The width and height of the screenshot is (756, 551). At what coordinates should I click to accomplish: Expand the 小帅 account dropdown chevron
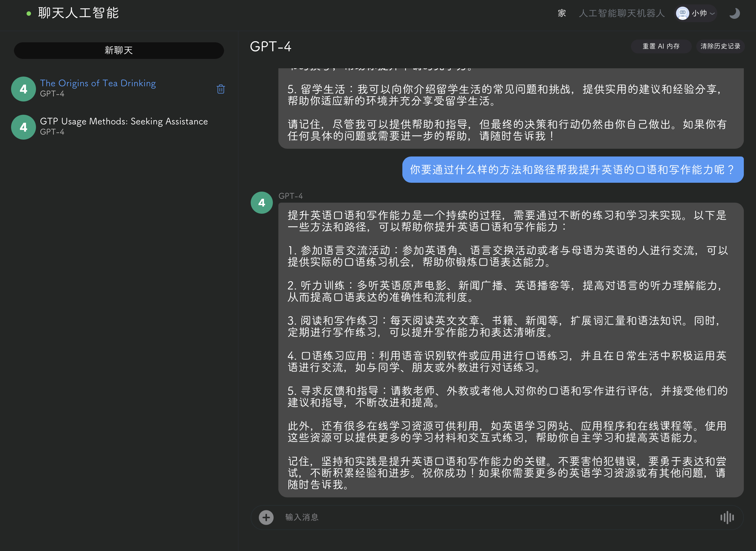[712, 14]
